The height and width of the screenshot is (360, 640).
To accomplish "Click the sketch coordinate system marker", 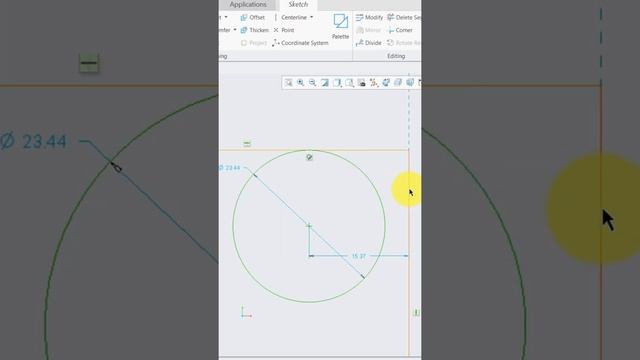I will coord(246,312).
